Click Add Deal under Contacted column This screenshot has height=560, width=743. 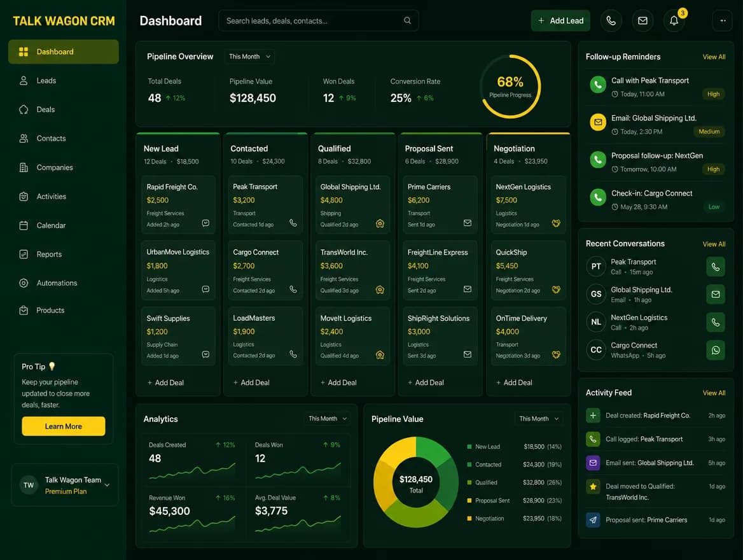click(251, 382)
